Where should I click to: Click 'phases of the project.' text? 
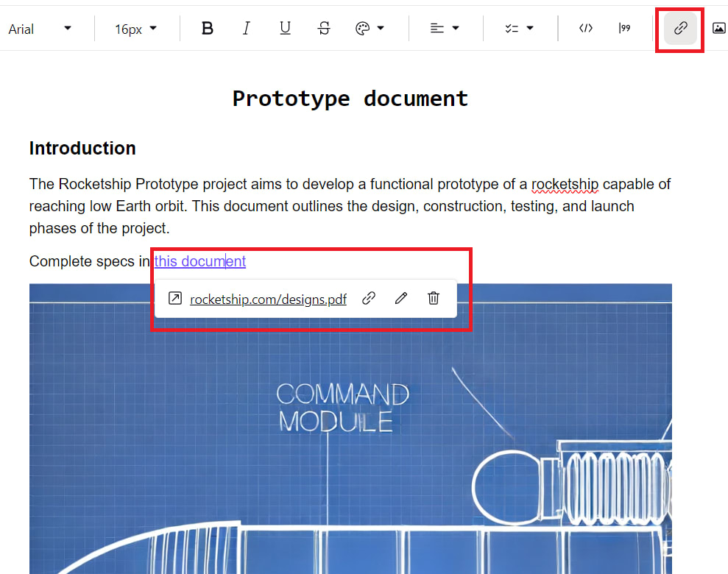tap(99, 228)
